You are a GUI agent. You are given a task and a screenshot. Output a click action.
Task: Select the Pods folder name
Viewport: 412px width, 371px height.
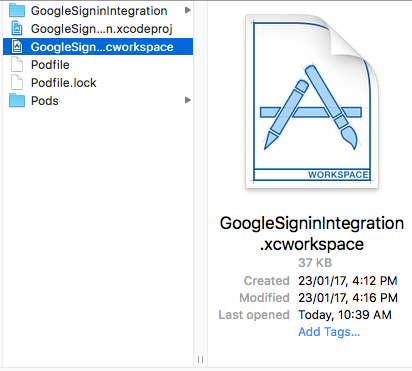tap(45, 101)
